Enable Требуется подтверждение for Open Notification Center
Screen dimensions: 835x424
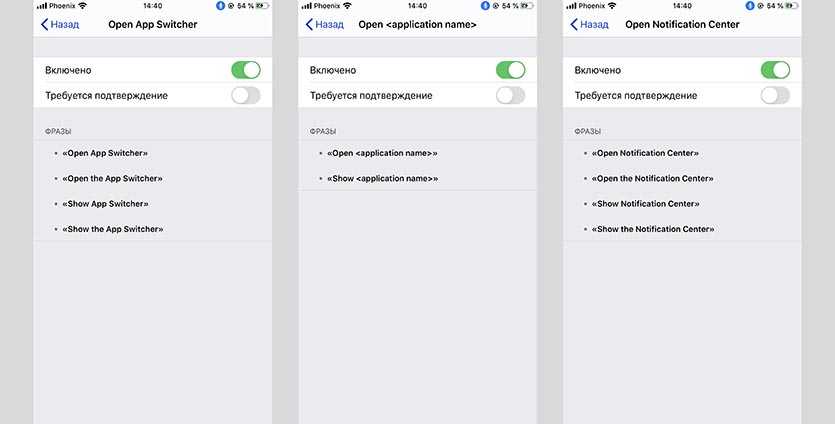(775, 95)
